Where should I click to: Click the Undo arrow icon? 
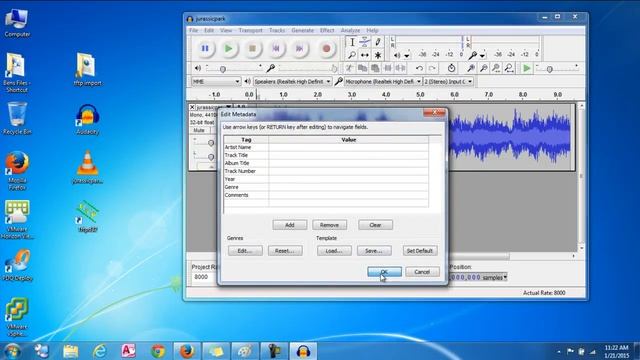pyautogui.click(x=419, y=68)
